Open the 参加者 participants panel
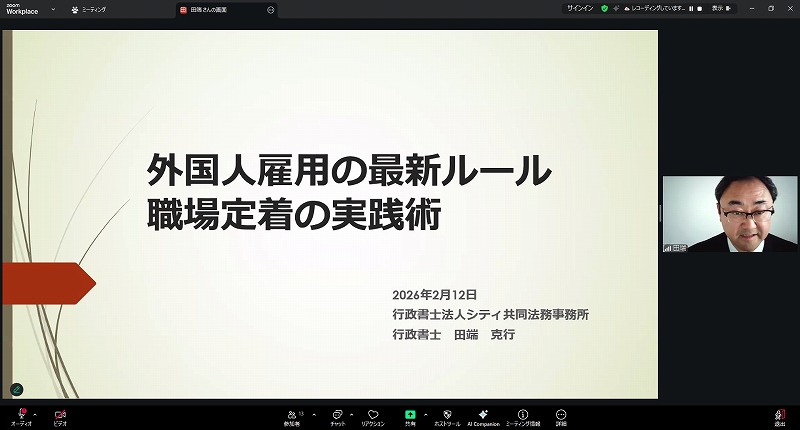800x430 pixels. click(x=293, y=415)
